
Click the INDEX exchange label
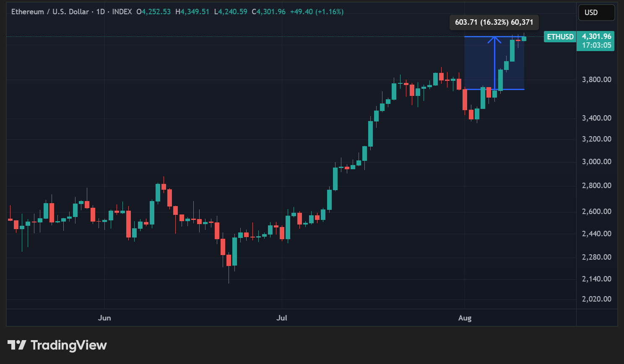(122, 12)
